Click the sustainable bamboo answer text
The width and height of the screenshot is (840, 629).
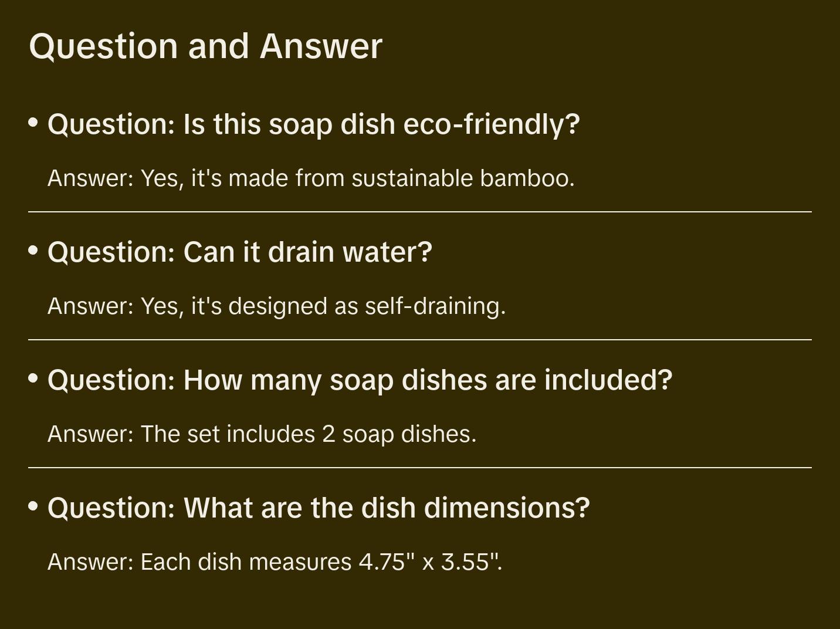[311, 178]
